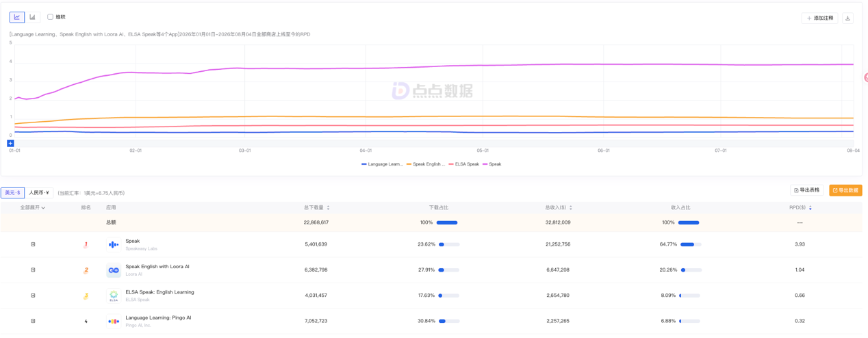
Task: Download the chart image
Action: 847,18
